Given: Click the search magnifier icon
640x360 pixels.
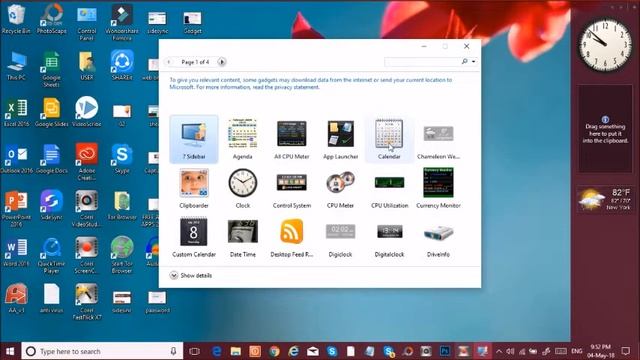Looking at the screenshot, I should click(464, 61).
